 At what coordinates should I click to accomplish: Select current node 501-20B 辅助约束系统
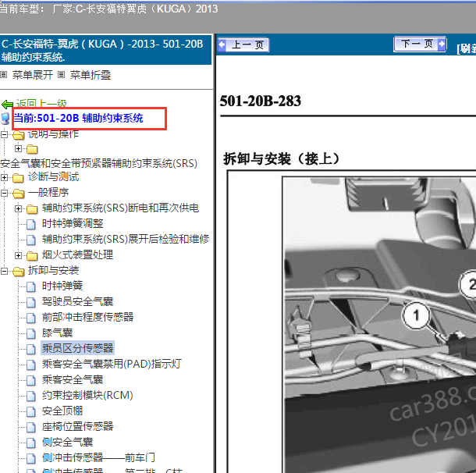(x=78, y=118)
